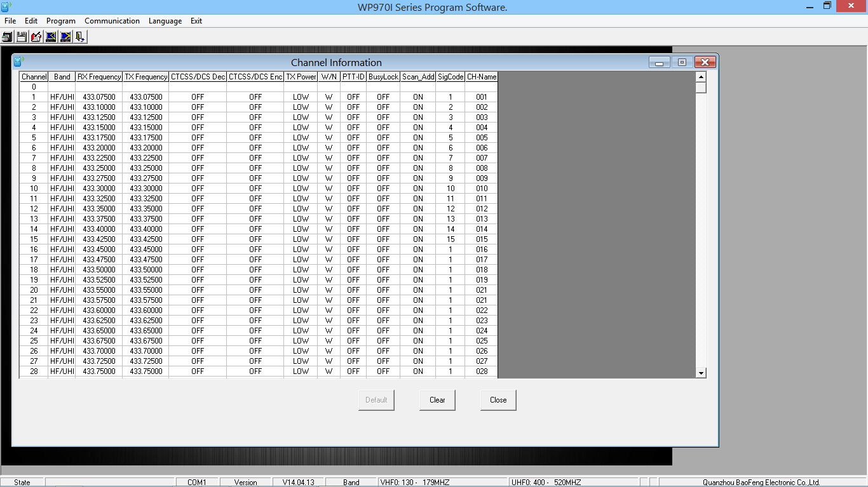Click the CTCSS/DCS Enc column header
The width and height of the screenshot is (868, 487).
(x=255, y=77)
